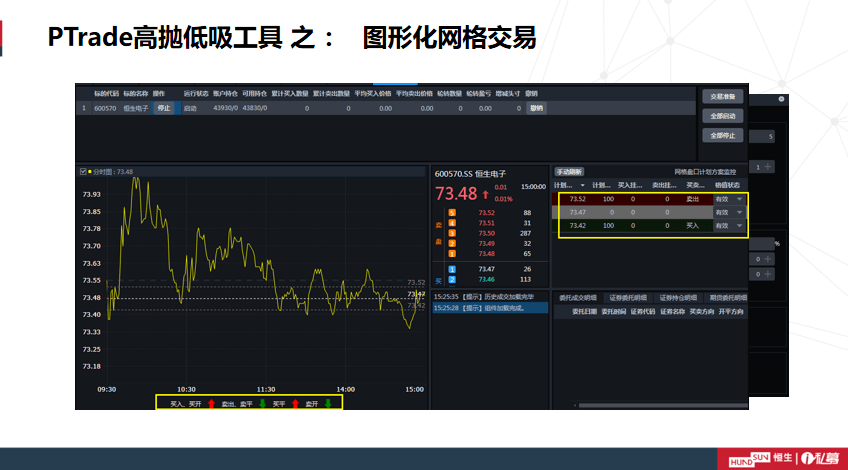Click 停止 button for 恒生电子 row
The image size is (848, 470).
click(163, 107)
